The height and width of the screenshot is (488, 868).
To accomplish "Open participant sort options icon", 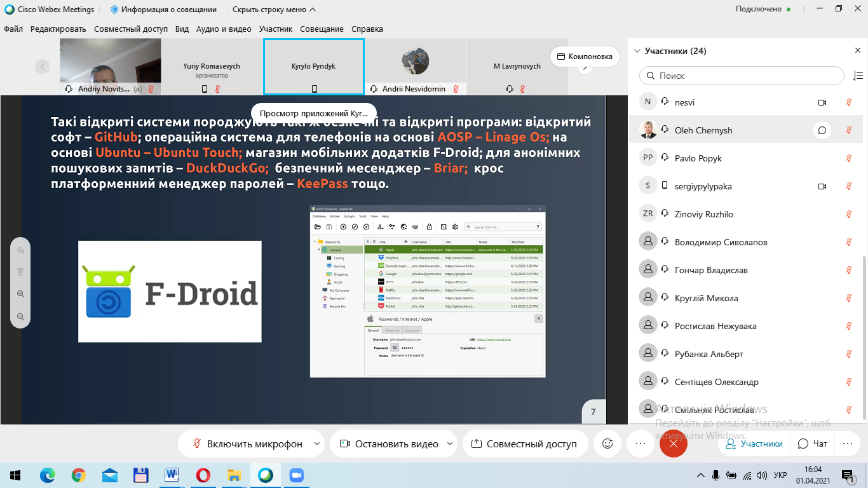I will pyautogui.click(x=857, y=76).
